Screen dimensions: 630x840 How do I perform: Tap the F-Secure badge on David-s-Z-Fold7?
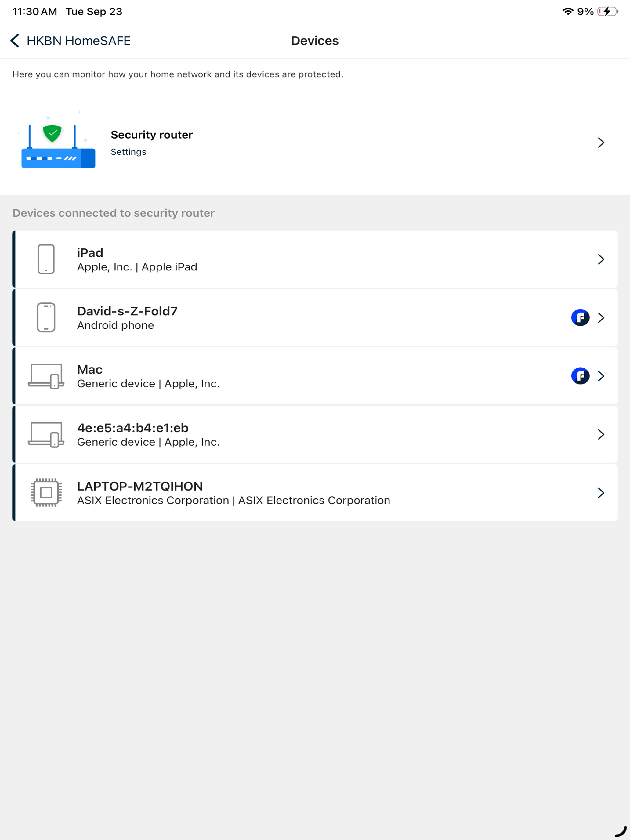click(x=580, y=317)
